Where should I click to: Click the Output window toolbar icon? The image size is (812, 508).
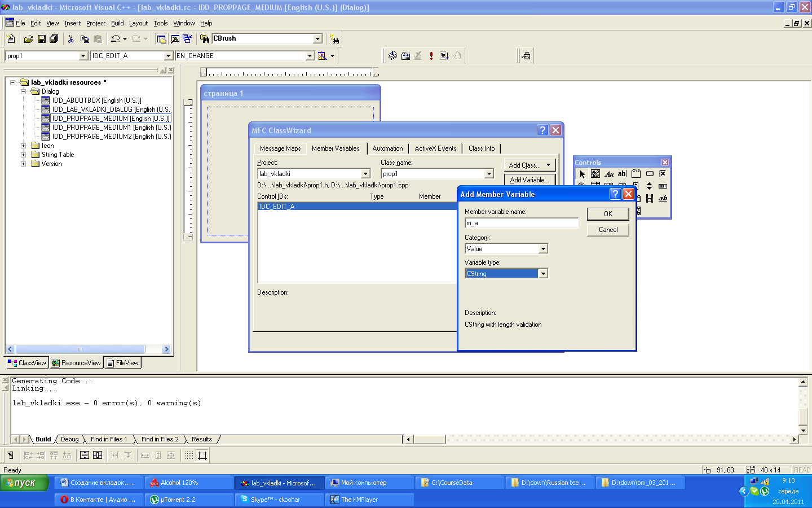[x=175, y=39]
